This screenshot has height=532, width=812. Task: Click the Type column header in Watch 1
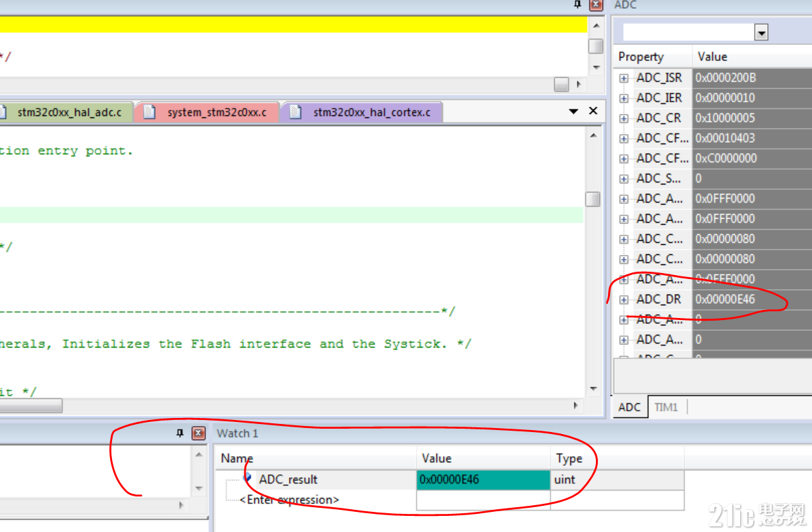click(617, 459)
